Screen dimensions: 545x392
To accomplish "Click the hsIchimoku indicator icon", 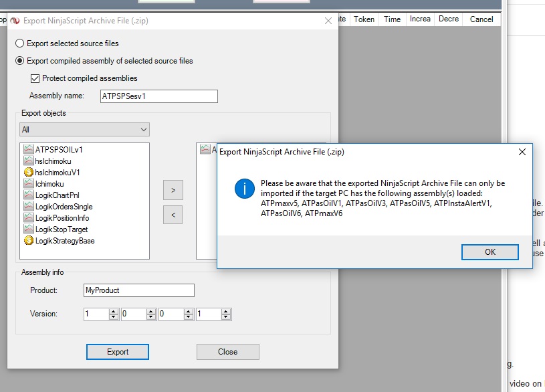I will (x=29, y=161).
